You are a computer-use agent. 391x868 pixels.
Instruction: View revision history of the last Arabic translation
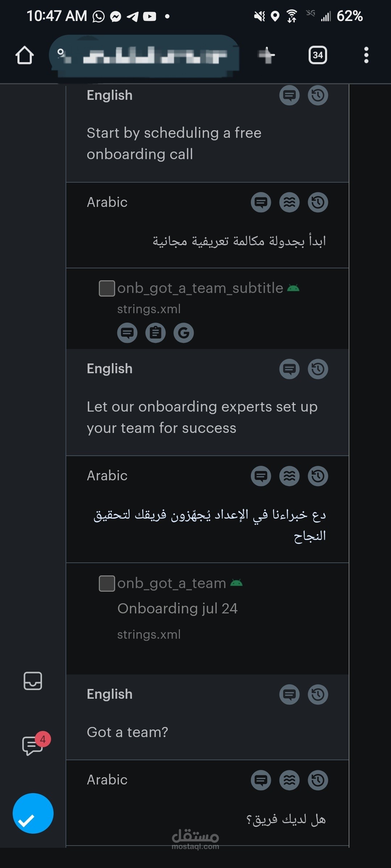318,780
